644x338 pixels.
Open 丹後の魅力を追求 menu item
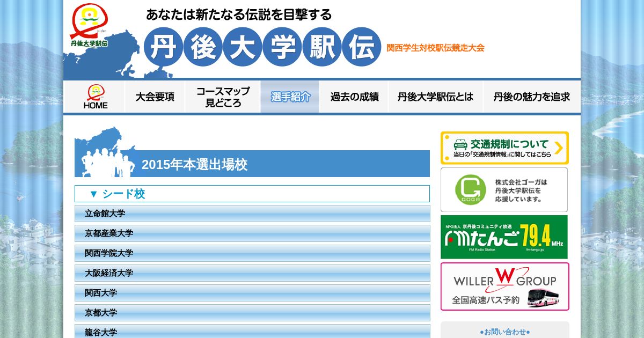(x=532, y=97)
